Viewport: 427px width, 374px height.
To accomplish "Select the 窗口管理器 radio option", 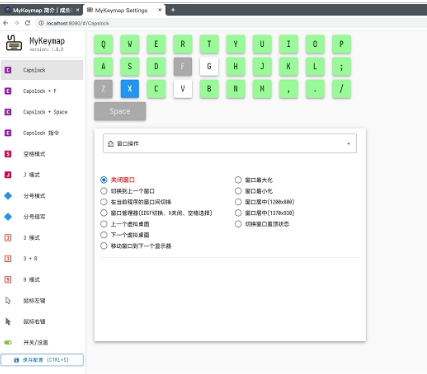I will tap(104, 213).
